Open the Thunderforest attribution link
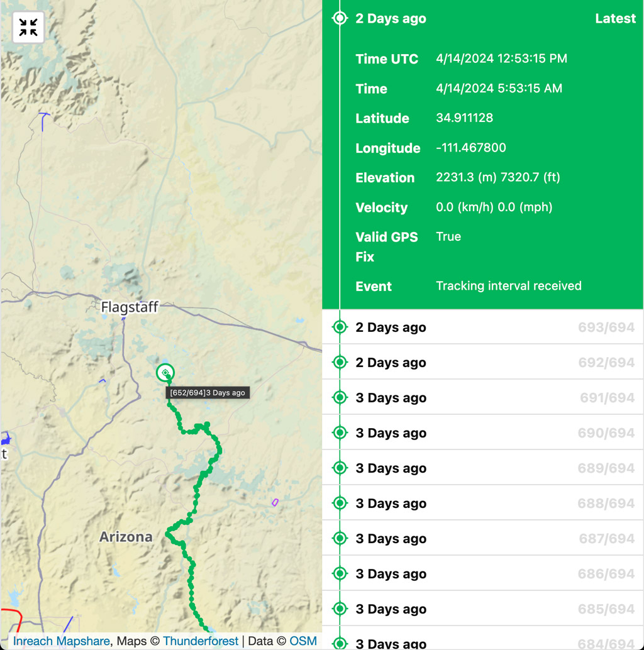The height and width of the screenshot is (650, 644). click(x=201, y=641)
